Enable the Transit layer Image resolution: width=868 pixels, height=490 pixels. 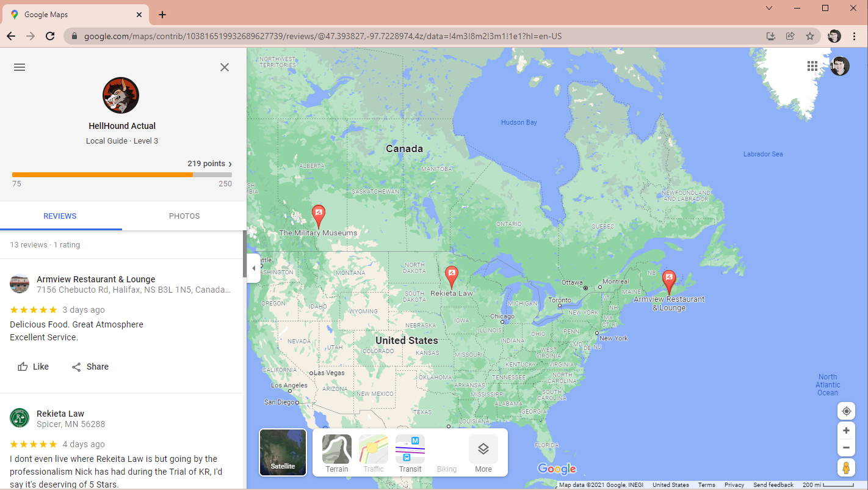410,453
